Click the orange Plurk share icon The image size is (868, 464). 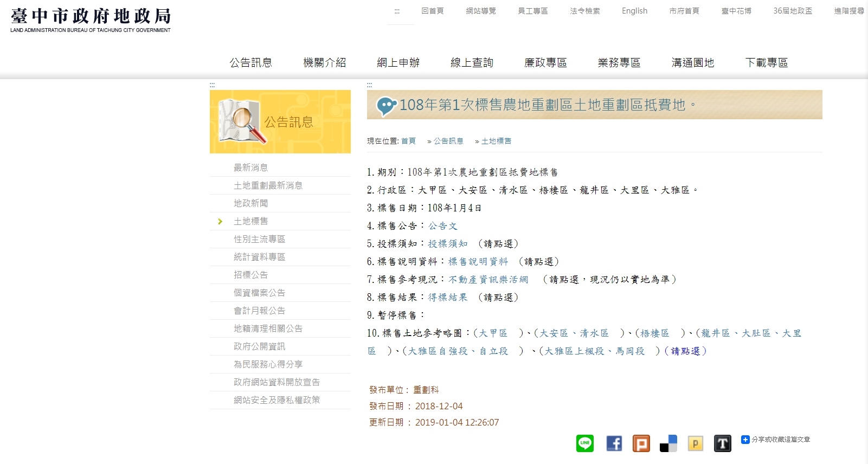641,443
